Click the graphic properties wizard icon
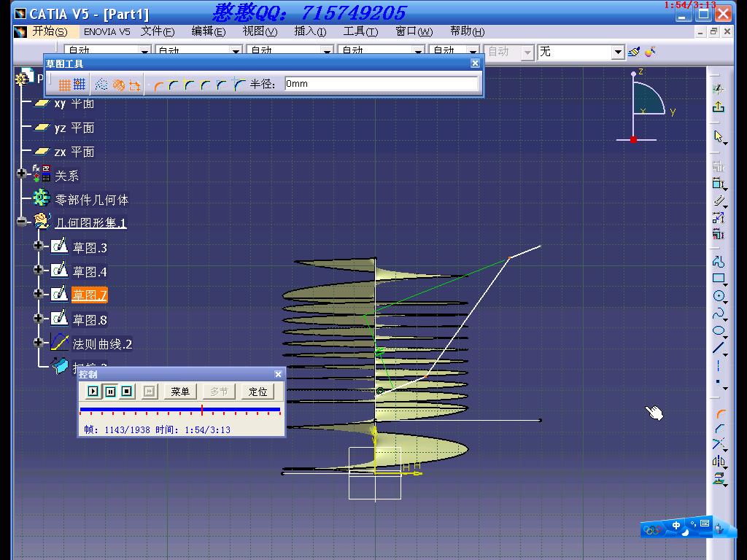Image resolution: width=747 pixels, height=560 pixels. pos(650,51)
